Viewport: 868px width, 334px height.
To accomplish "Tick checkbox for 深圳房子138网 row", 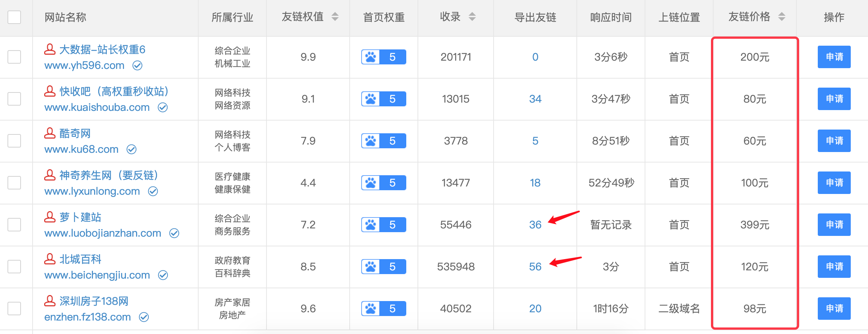I will click(14, 309).
